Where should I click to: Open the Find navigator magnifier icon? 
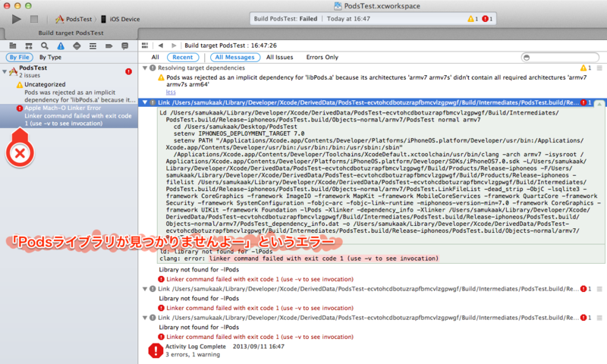45,46
